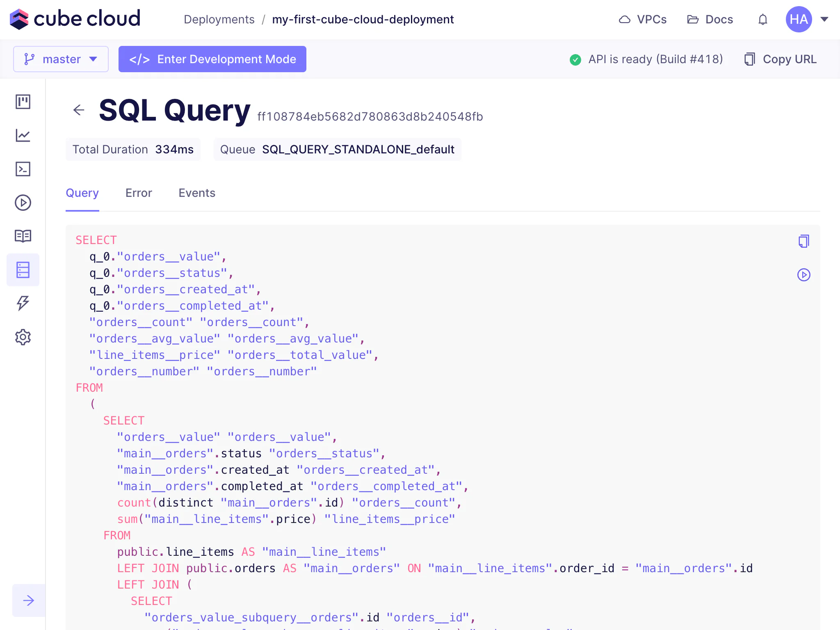This screenshot has height=630, width=840.
Task: Switch to the Error tab
Action: 139,193
